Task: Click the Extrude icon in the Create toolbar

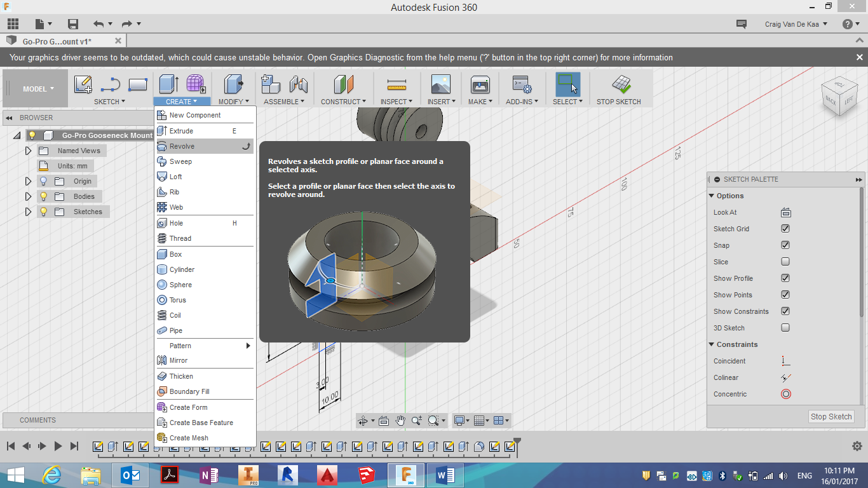Action: [x=168, y=85]
